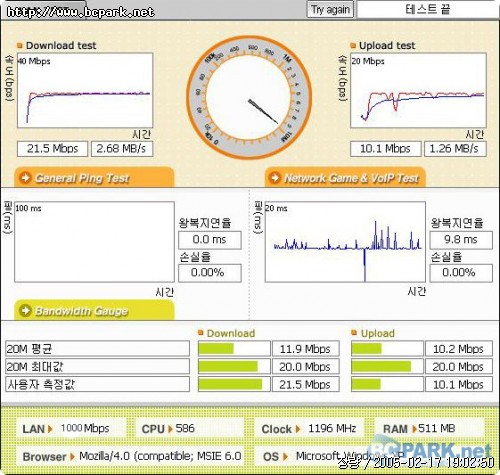Click the Upload column header in gauge
500x475 pixels.
coord(377,333)
